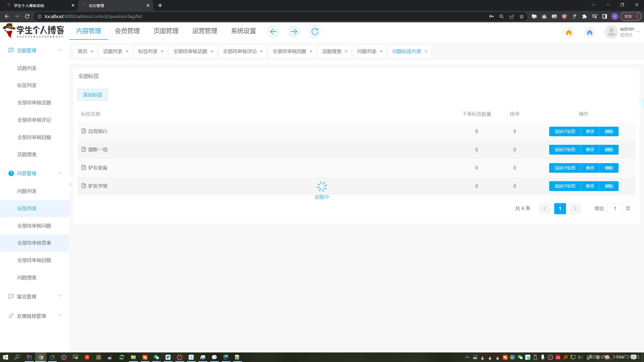
Task: Click the blue forward arrow icon
Action: (x=294, y=32)
